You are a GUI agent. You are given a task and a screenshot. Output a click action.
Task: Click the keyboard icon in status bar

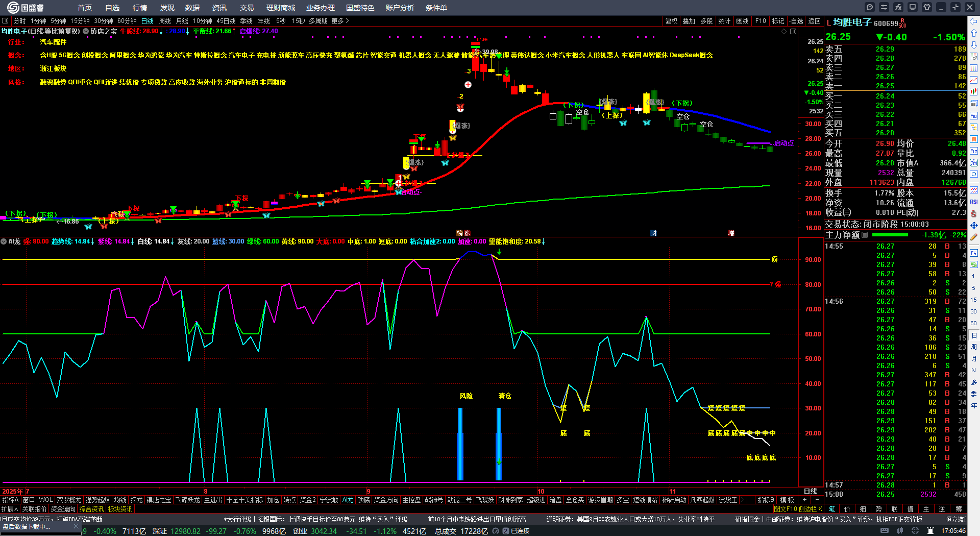point(885,531)
